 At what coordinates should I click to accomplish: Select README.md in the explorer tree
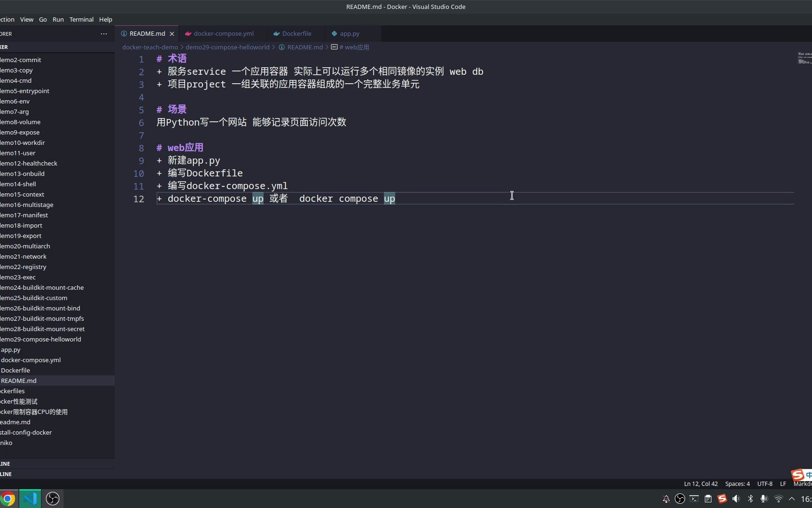pos(57,381)
